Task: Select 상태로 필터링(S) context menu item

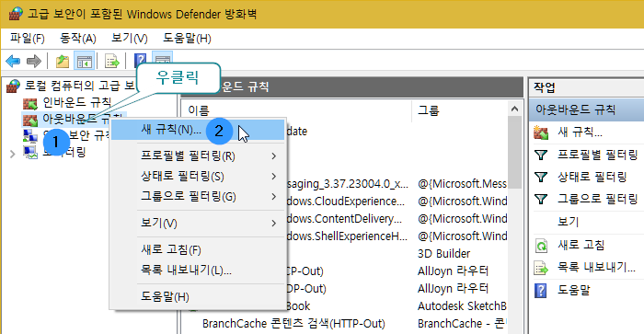Action: pos(198,177)
